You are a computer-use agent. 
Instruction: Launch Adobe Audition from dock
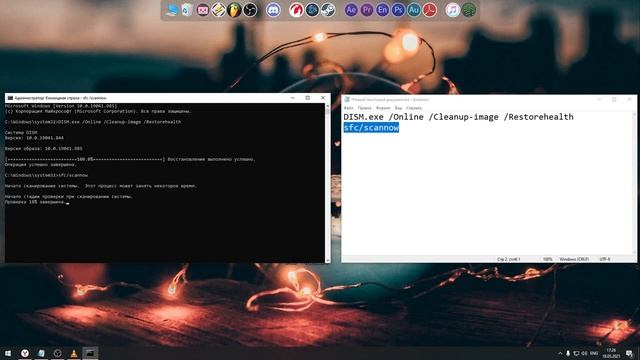click(413, 10)
